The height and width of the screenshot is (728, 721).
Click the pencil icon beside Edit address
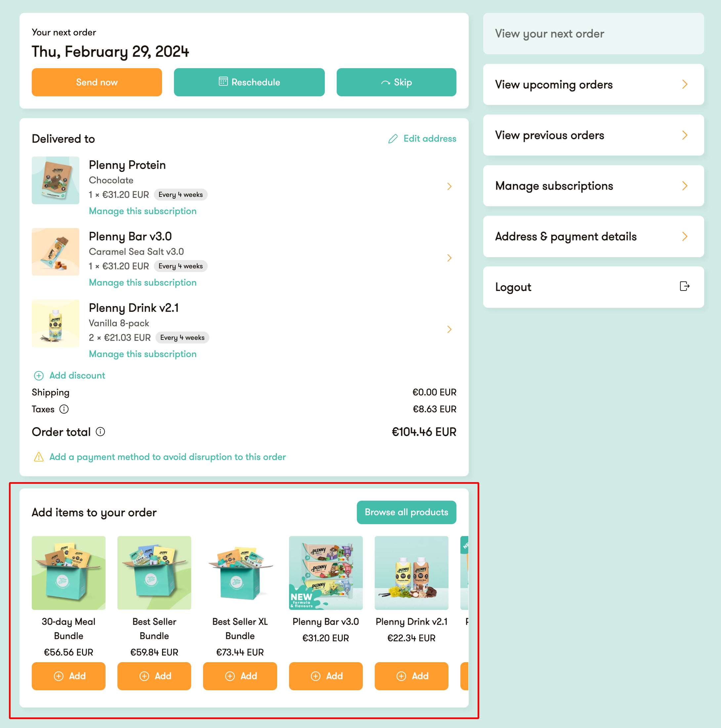coord(393,139)
